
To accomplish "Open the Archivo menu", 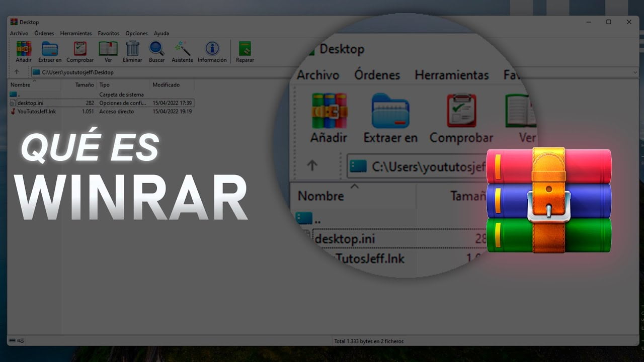I will pyautogui.click(x=19, y=33).
